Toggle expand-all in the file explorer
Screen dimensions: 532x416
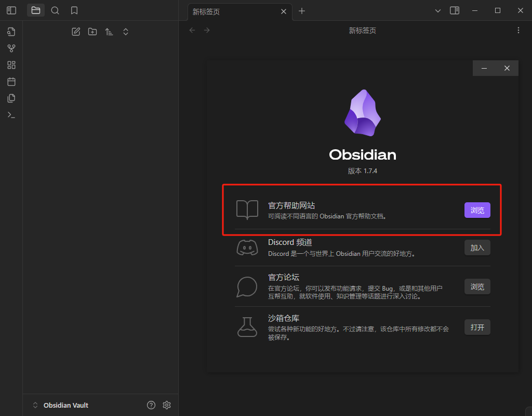point(126,32)
